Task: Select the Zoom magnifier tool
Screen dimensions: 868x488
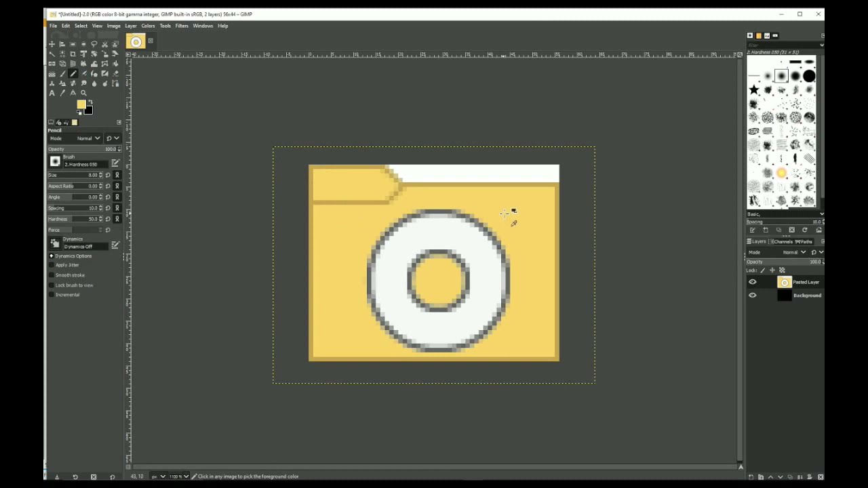Action: [83, 93]
